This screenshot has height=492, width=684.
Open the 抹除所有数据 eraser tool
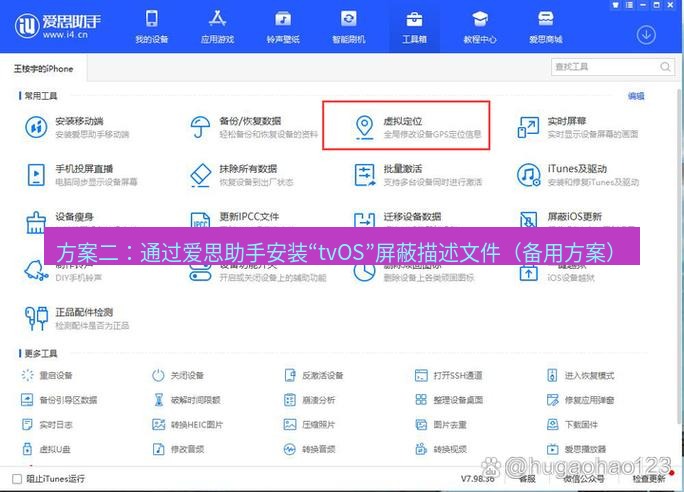click(x=241, y=174)
